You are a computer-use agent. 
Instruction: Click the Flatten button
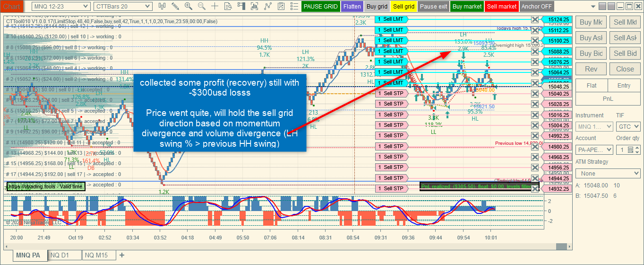pyautogui.click(x=352, y=7)
